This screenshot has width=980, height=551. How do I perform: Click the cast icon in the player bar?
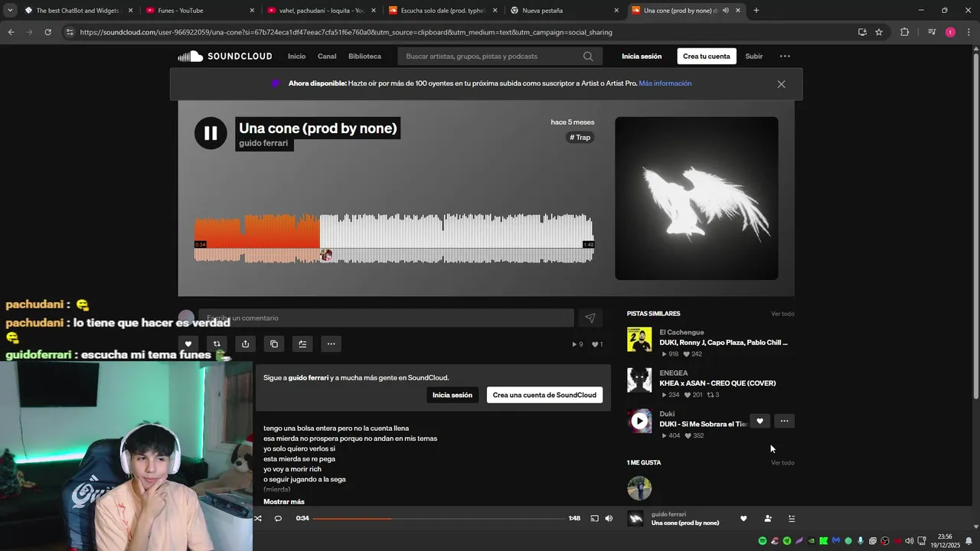(594, 518)
